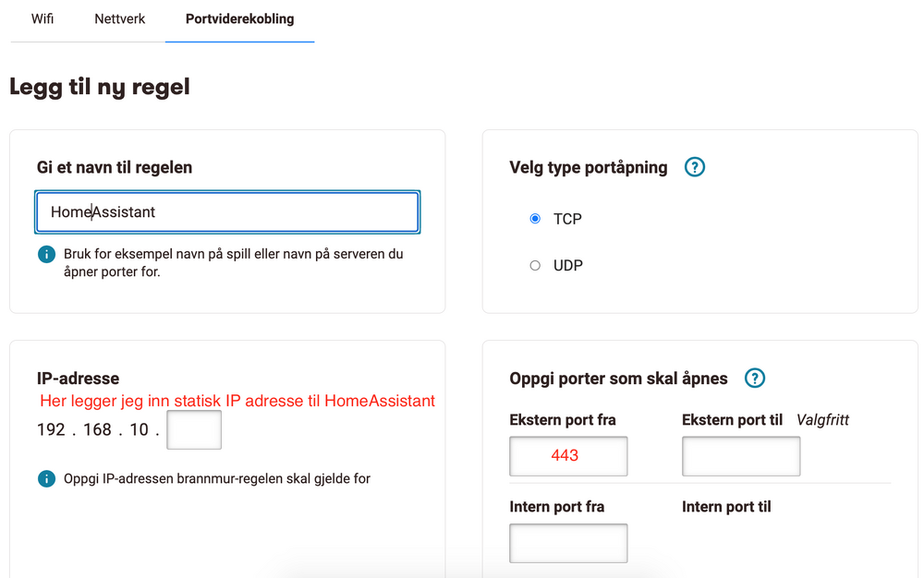This screenshot has height=578, width=924.
Task: Click the Intern port til label
Action: point(726,506)
